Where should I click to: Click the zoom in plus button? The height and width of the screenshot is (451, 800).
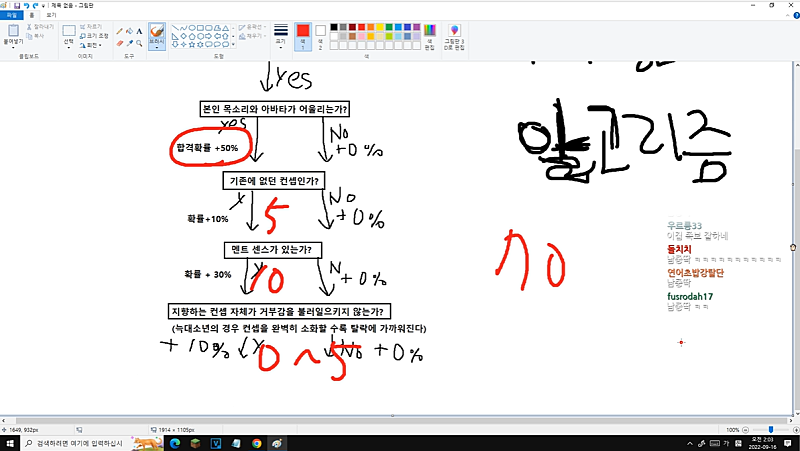[795, 430]
